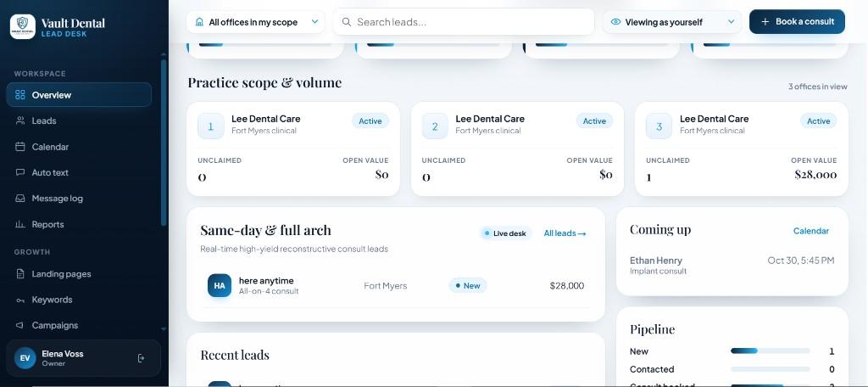Image resolution: width=868 pixels, height=387 pixels.
Task: Click the Keywords key icon
Action: (20, 300)
